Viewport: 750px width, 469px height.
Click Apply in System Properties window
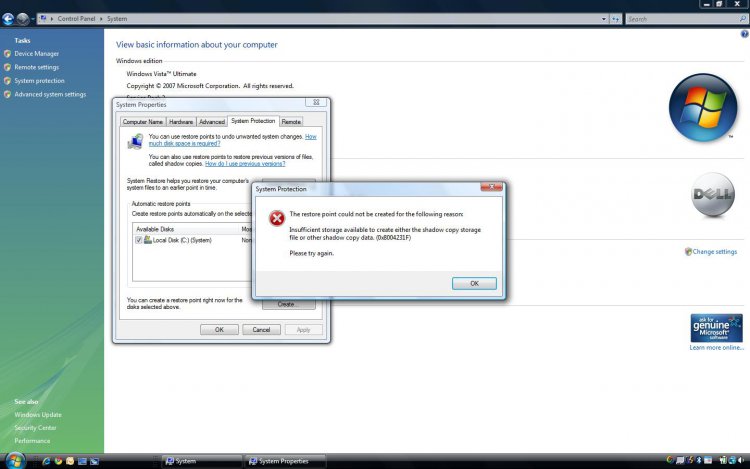[303, 330]
